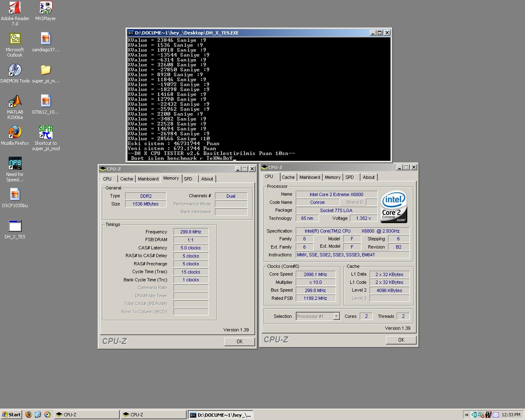This screenshot has width=525, height=420.
Task: Click Package Socket 775 LGA field
Action: coord(336,210)
